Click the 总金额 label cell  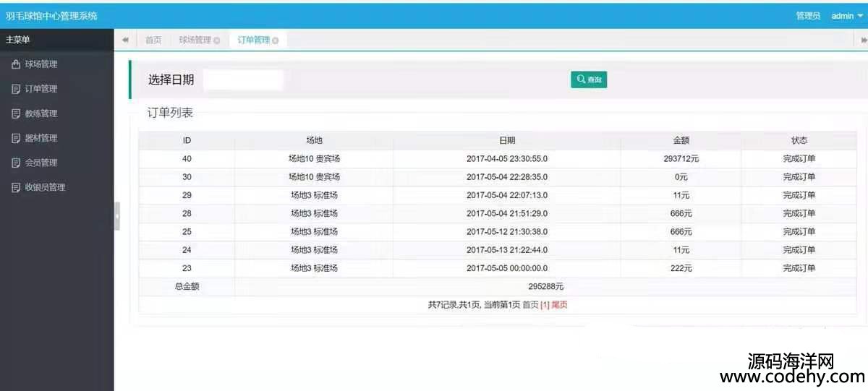point(187,287)
